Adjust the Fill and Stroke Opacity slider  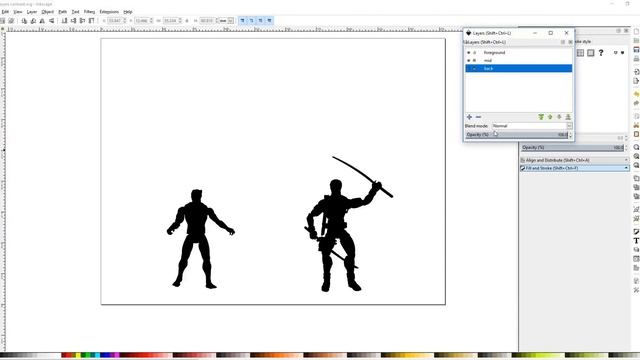pos(572,147)
